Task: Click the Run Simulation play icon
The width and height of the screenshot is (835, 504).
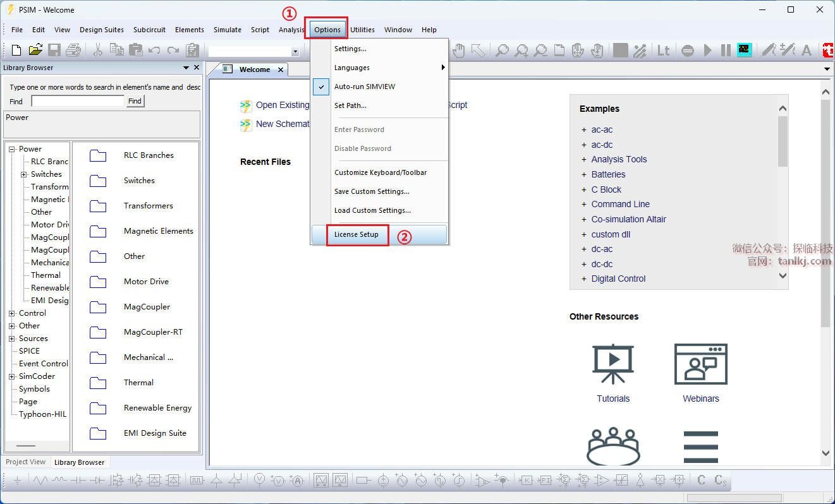Action: [707, 51]
